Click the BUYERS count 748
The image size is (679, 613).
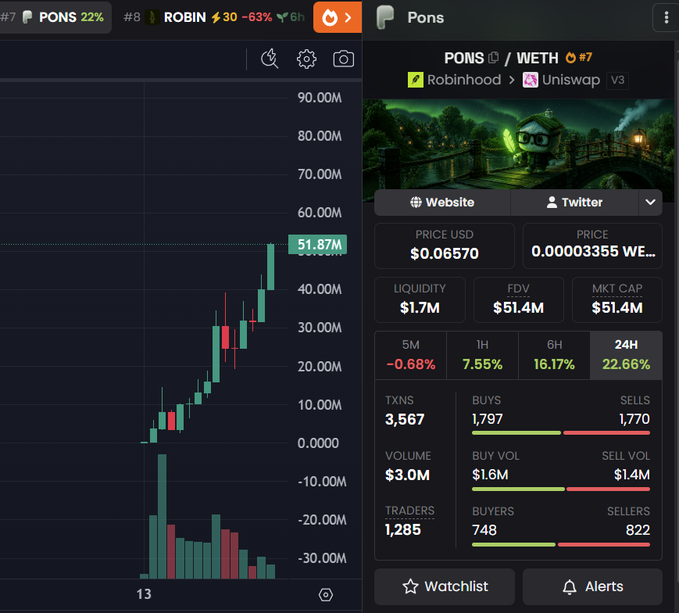pyautogui.click(x=484, y=530)
